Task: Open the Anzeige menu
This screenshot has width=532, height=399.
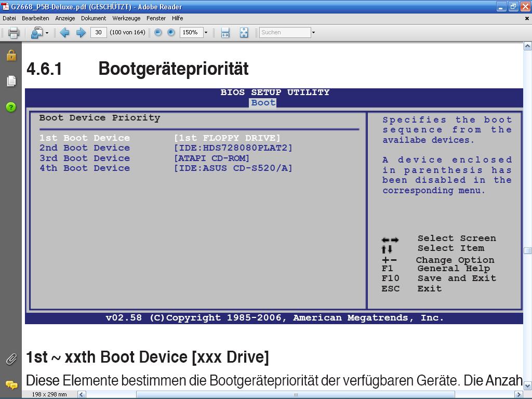Action: [x=65, y=18]
